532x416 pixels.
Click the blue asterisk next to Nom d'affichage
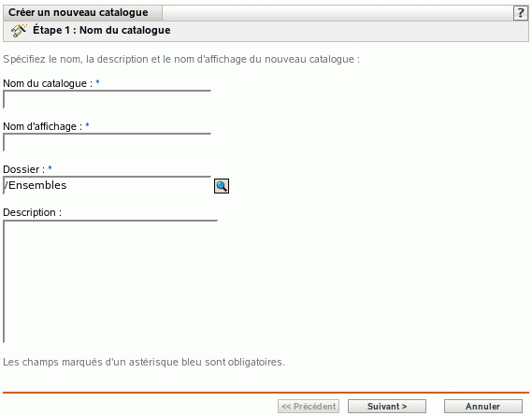[87, 125]
